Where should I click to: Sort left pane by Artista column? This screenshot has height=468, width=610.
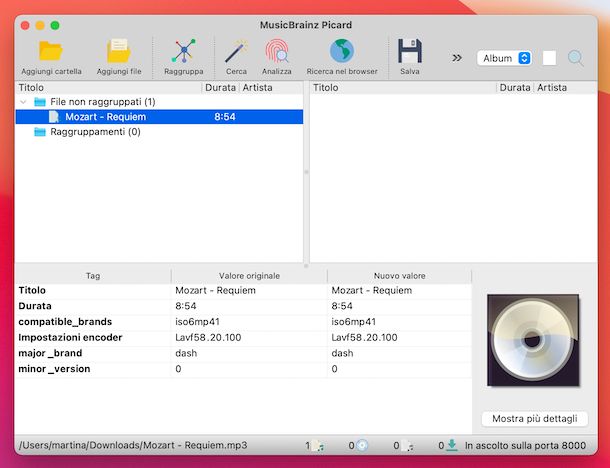(x=271, y=88)
